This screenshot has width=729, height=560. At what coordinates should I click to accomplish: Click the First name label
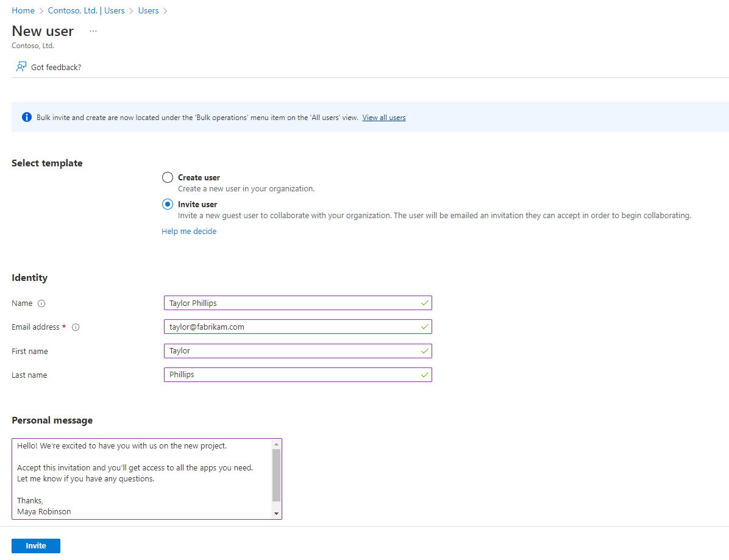click(30, 352)
